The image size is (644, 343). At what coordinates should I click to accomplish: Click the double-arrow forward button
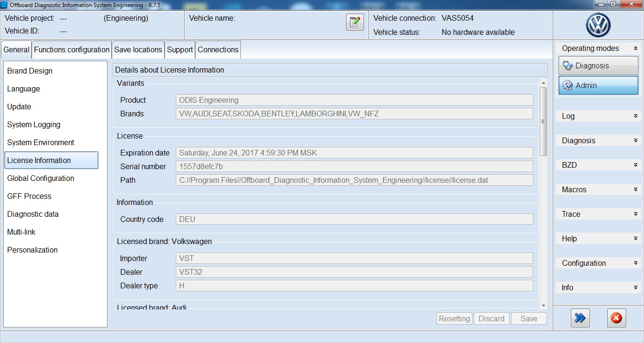[x=580, y=318]
